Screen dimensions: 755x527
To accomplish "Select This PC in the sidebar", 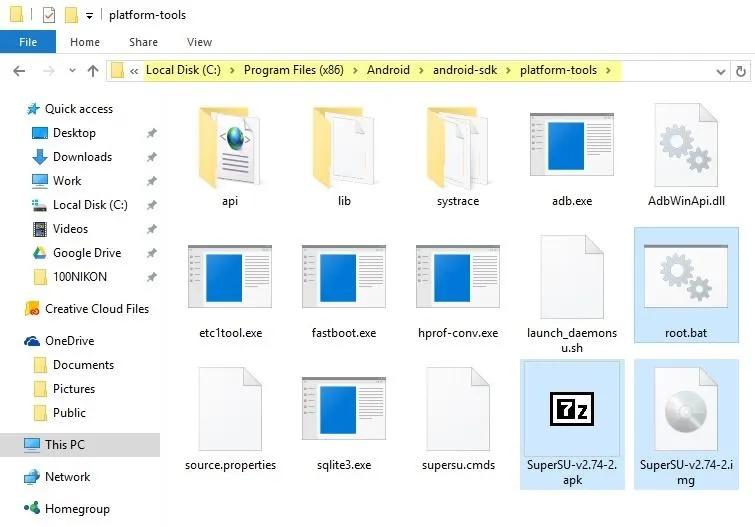I will 79,445.
